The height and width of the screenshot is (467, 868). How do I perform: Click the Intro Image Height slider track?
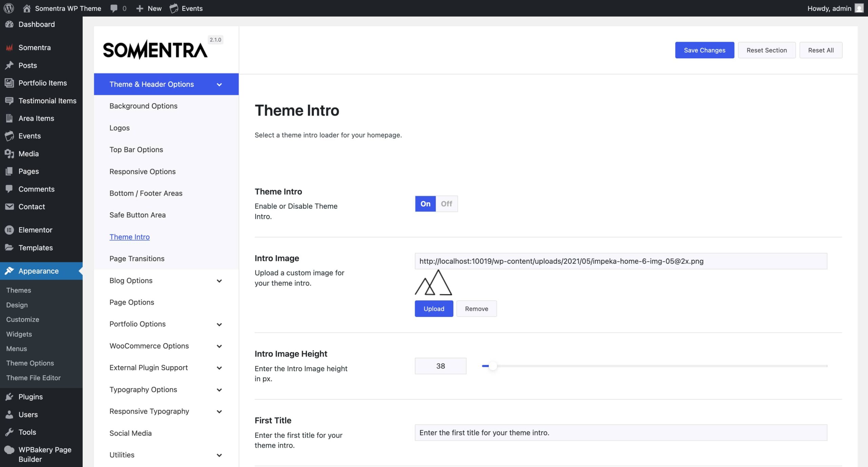click(654, 366)
